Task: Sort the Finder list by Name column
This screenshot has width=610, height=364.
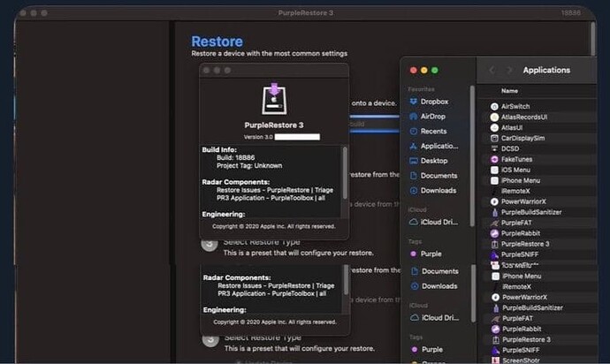Action: pos(509,91)
